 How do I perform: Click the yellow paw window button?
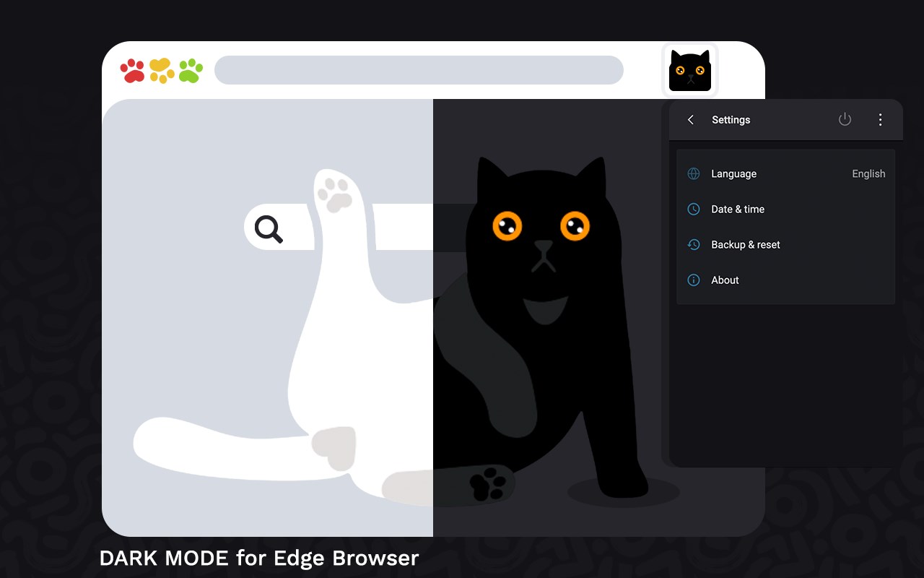162,71
